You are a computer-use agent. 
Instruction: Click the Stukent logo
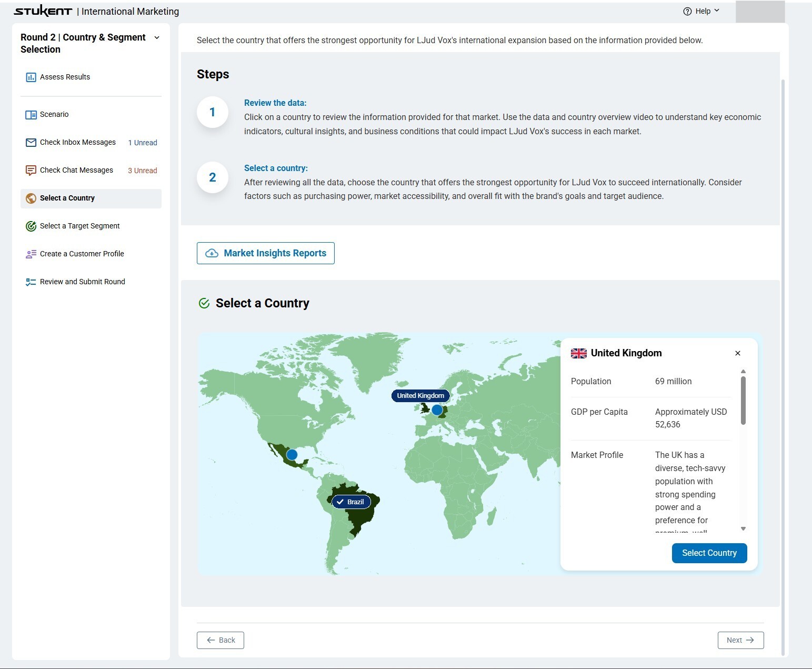pos(43,11)
